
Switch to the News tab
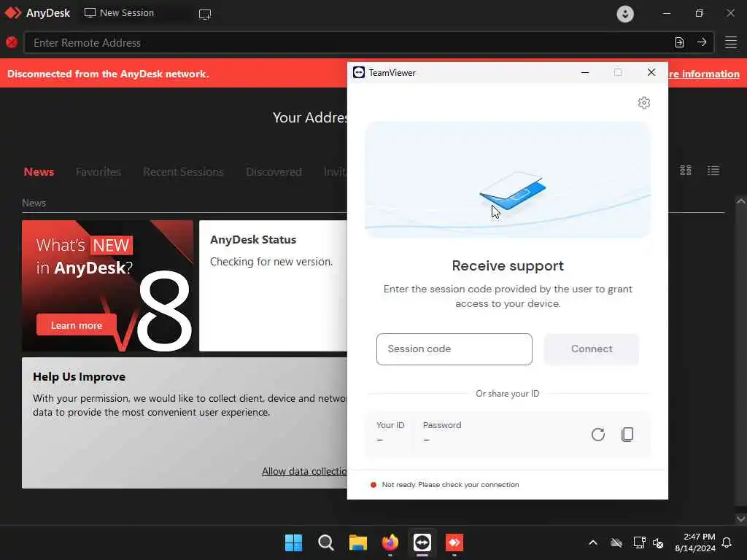tap(39, 172)
